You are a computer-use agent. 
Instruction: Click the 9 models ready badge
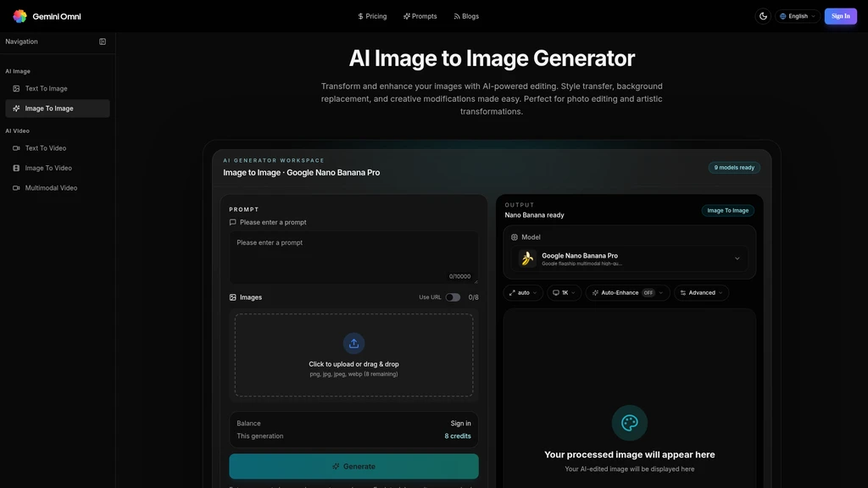pos(734,168)
